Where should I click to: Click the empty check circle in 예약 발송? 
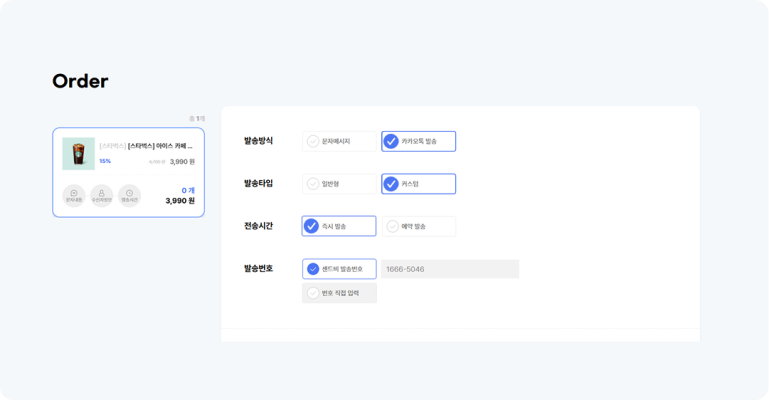click(x=392, y=227)
